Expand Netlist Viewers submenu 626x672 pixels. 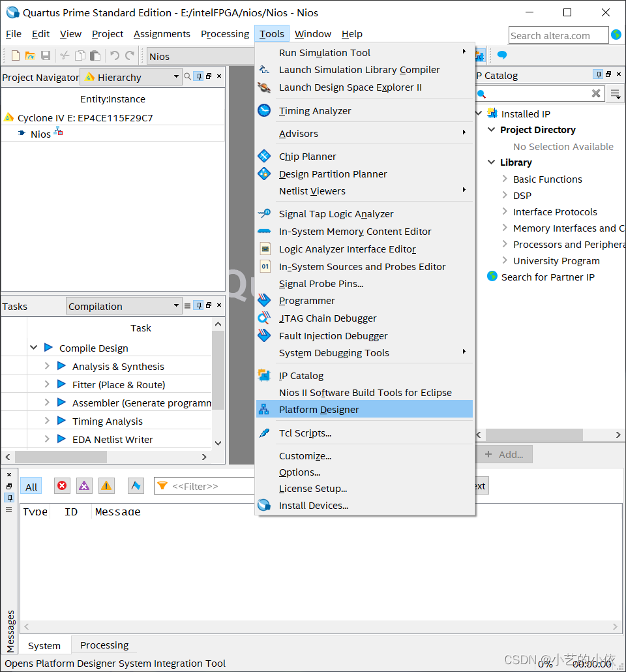pyautogui.click(x=365, y=191)
